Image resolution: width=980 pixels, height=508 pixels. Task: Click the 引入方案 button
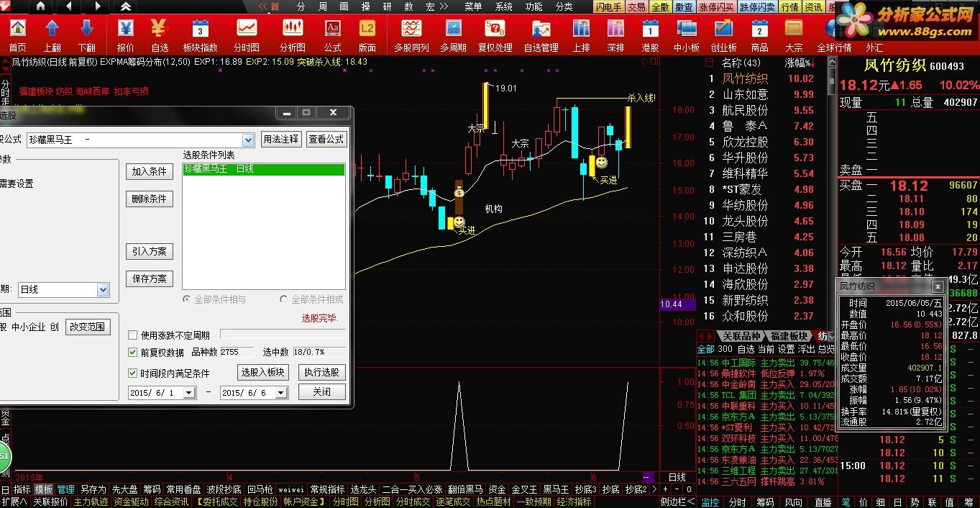coord(150,251)
